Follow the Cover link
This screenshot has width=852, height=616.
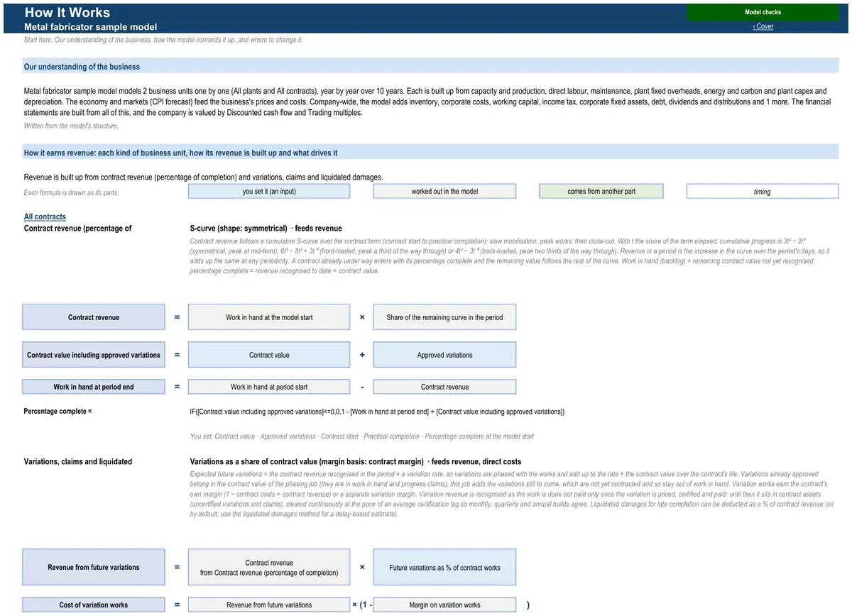(x=763, y=26)
